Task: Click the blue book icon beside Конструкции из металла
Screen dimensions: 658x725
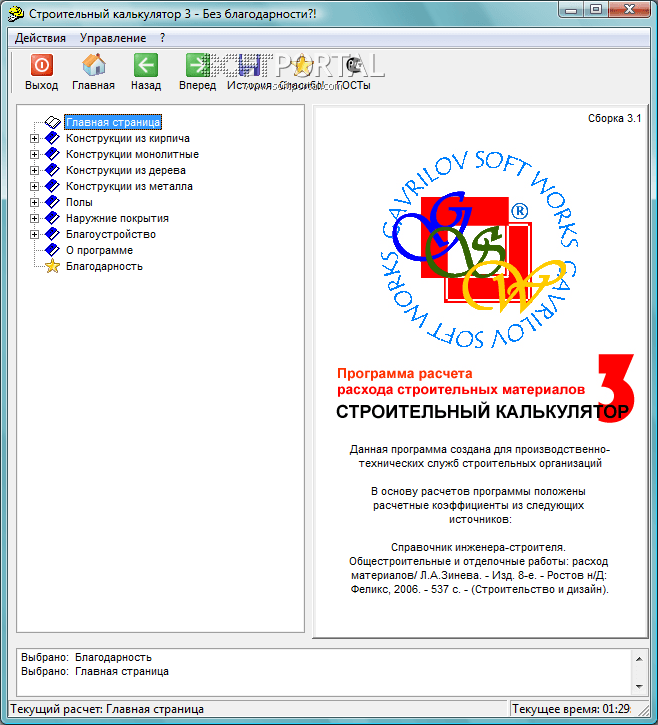Action: coord(52,186)
